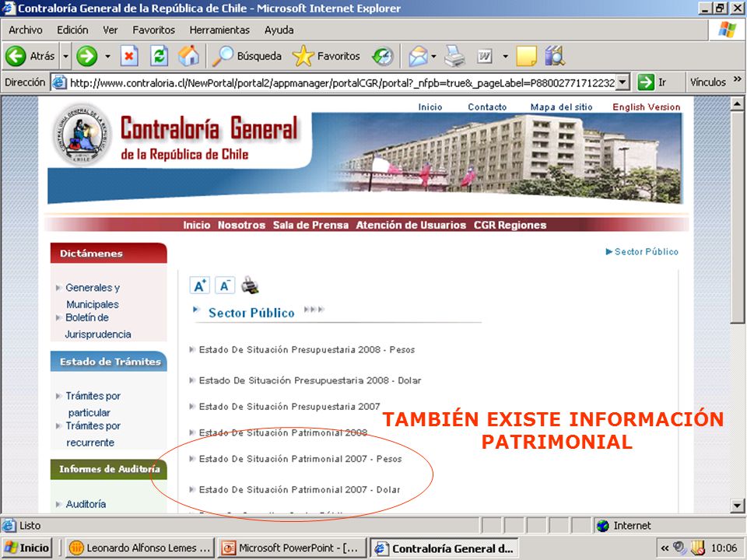
Task: Expand the Mail button dropdown arrow
Action: 433,56
